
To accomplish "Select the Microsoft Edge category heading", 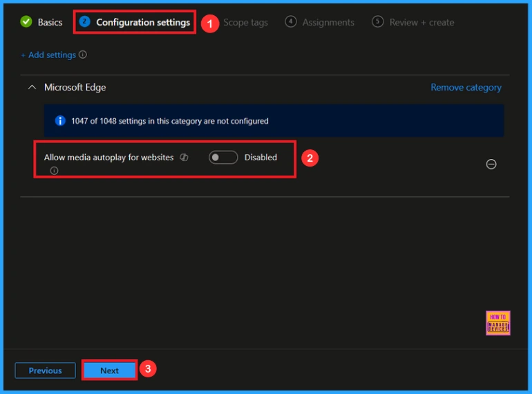I will (x=75, y=88).
